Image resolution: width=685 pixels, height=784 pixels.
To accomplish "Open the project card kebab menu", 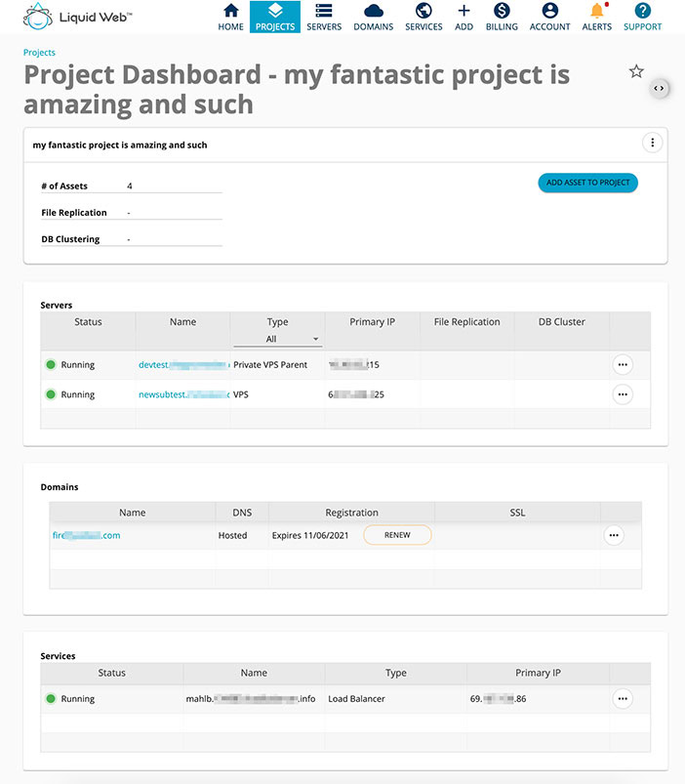I will (x=652, y=142).
